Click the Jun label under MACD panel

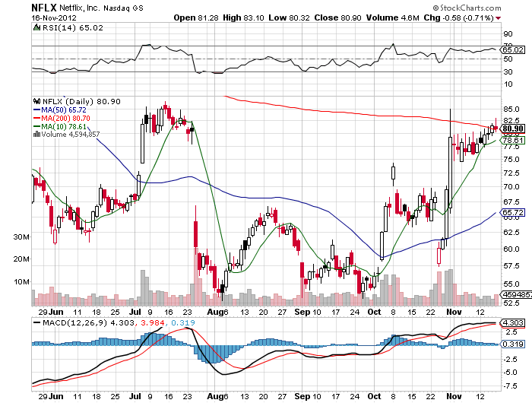tap(55, 396)
